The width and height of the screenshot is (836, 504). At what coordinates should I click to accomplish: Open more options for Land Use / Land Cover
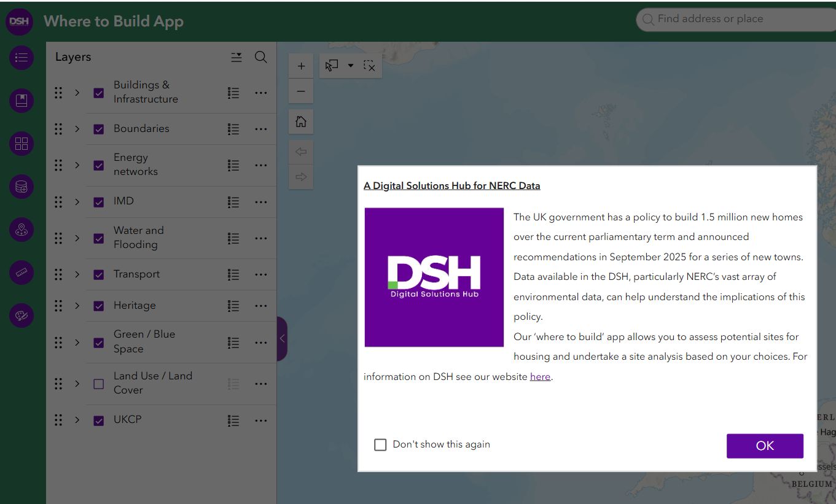(261, 384)
